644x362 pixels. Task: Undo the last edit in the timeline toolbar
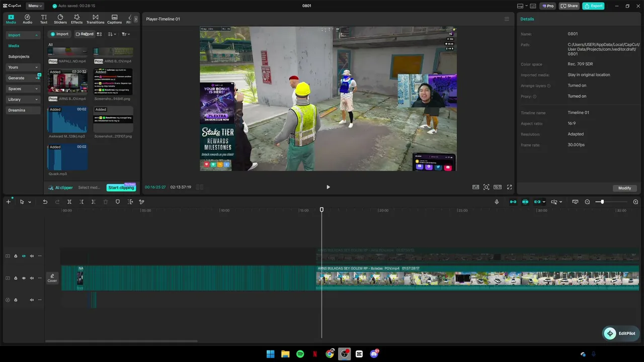45,202
